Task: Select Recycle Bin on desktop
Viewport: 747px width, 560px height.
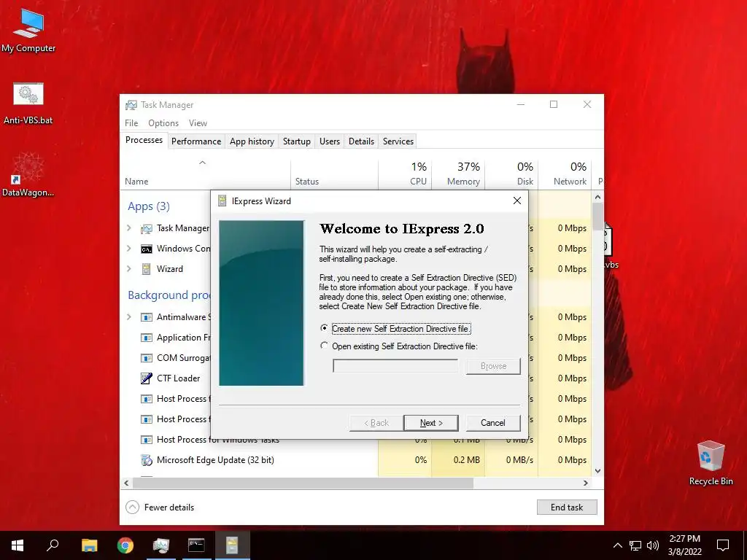Action: point(711,463)
